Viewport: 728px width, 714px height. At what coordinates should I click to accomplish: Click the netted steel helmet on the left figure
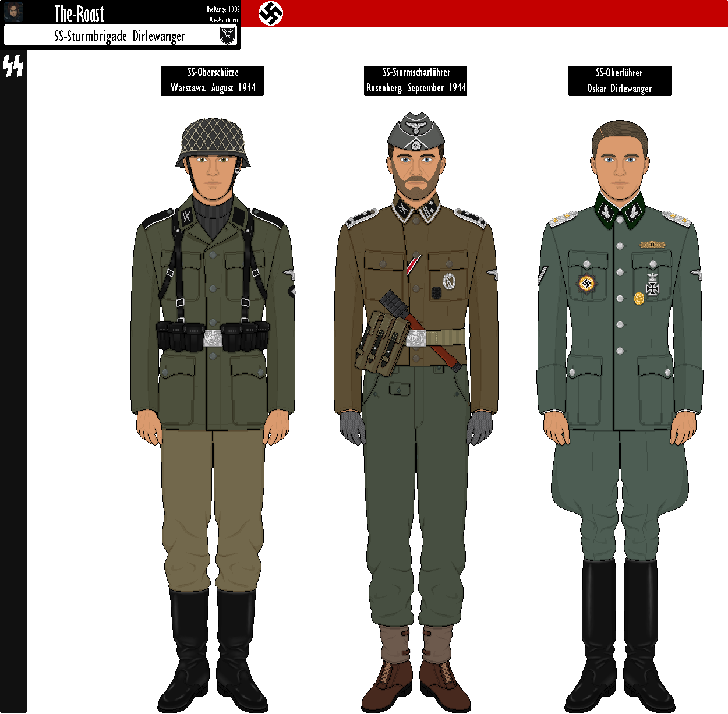coord(213,142)
